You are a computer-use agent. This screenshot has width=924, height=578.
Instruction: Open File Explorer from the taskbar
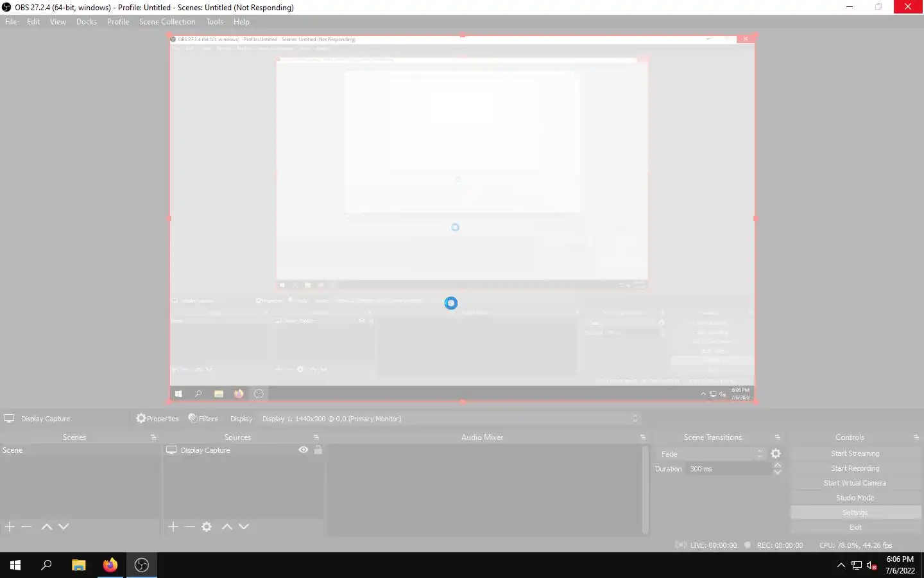[x=78, y=565]
